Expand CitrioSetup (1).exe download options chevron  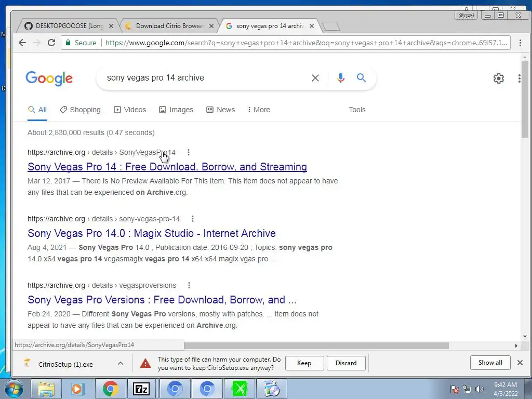click(x=120, y=363)
